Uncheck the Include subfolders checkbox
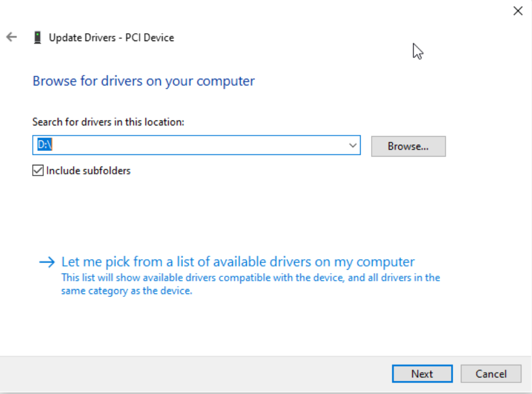The height and width of the screenshot is (394, 532). pyautogui.click(x=38, y=171)
